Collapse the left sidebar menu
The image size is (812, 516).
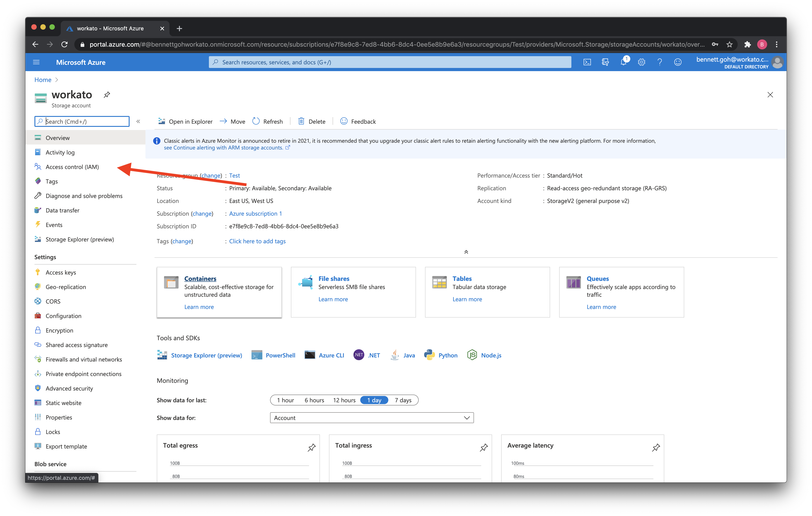(138, 121)
